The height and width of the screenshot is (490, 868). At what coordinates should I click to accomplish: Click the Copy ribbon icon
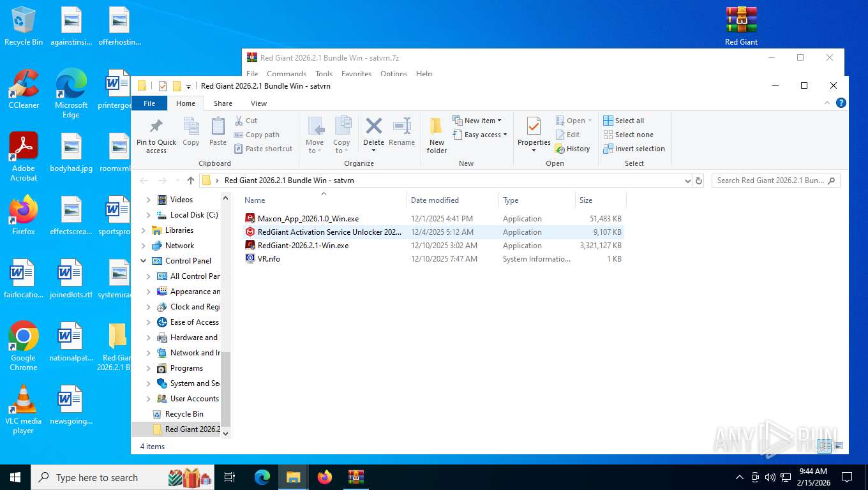(x=191, y=126)
